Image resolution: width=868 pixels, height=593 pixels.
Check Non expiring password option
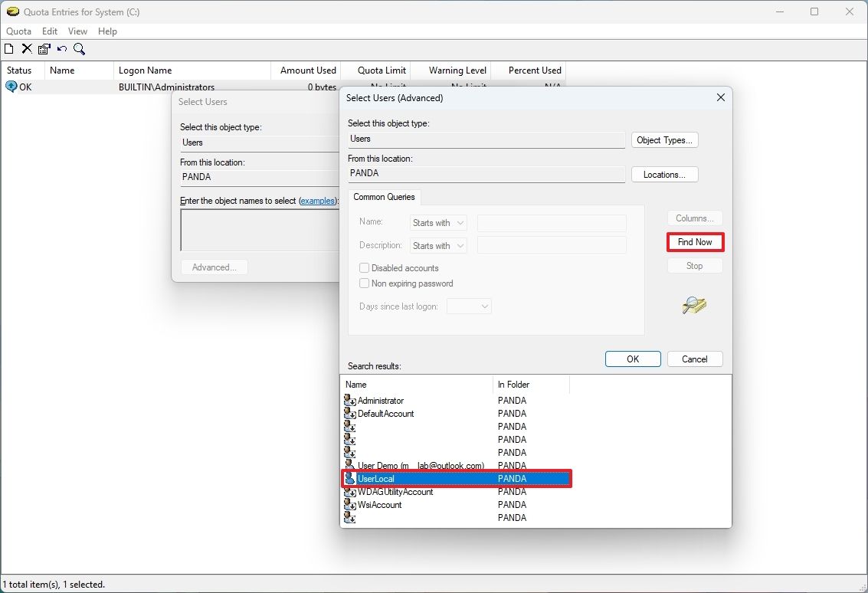pyautogui.click(x=364, y=283)
